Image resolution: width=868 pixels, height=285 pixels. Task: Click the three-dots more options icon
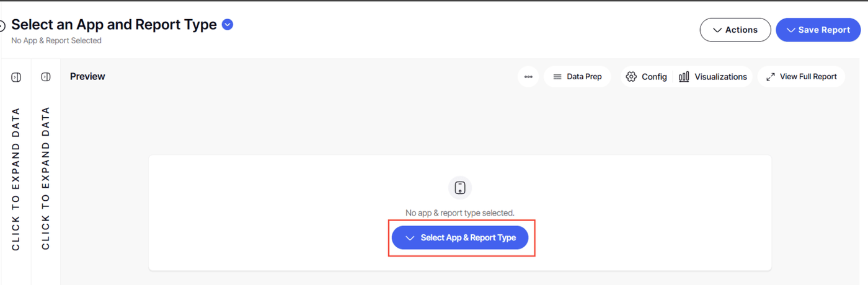[x=528, y=77]
